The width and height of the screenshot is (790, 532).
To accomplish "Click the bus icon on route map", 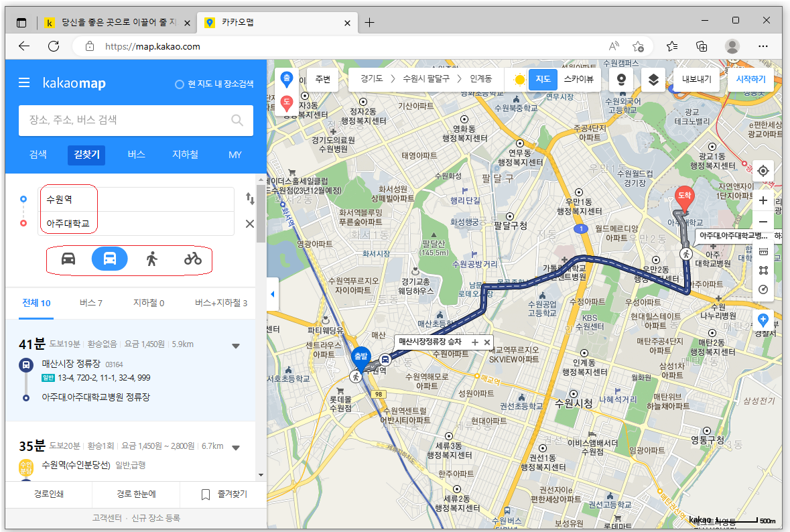I will 385,359.
